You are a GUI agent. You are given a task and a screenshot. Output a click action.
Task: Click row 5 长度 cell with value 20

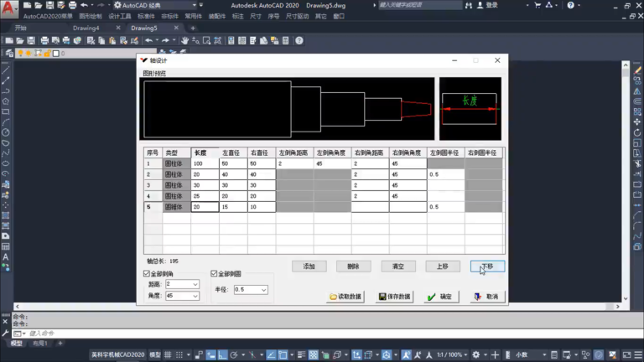(205, 207)
